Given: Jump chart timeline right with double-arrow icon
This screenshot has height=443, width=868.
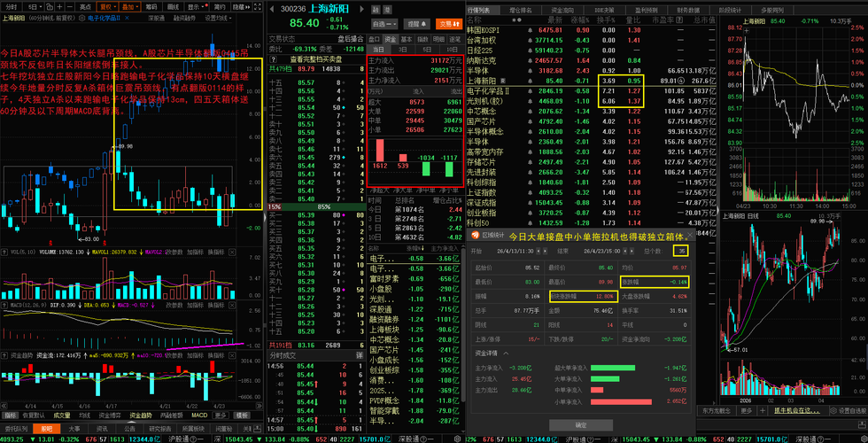Looking at the screenshot, I should 260,407.
